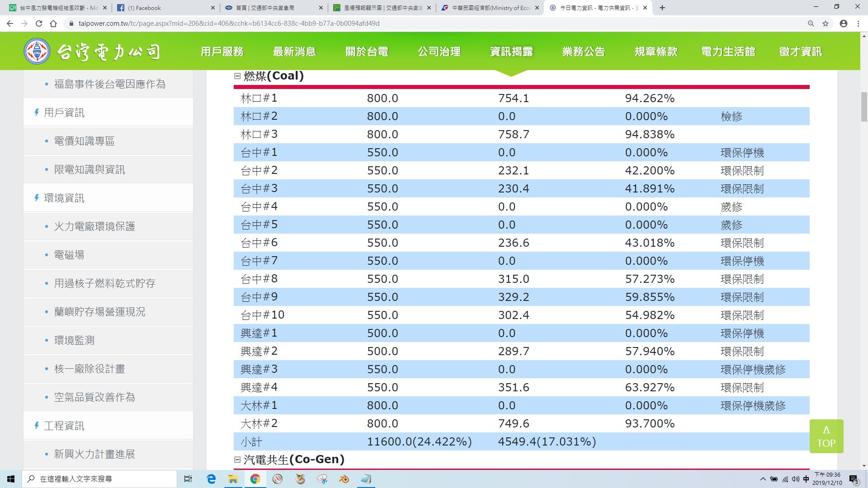Click the Windows taskbar search box
This screenshot has height=488, width=868.
click(x=99, y=479)
